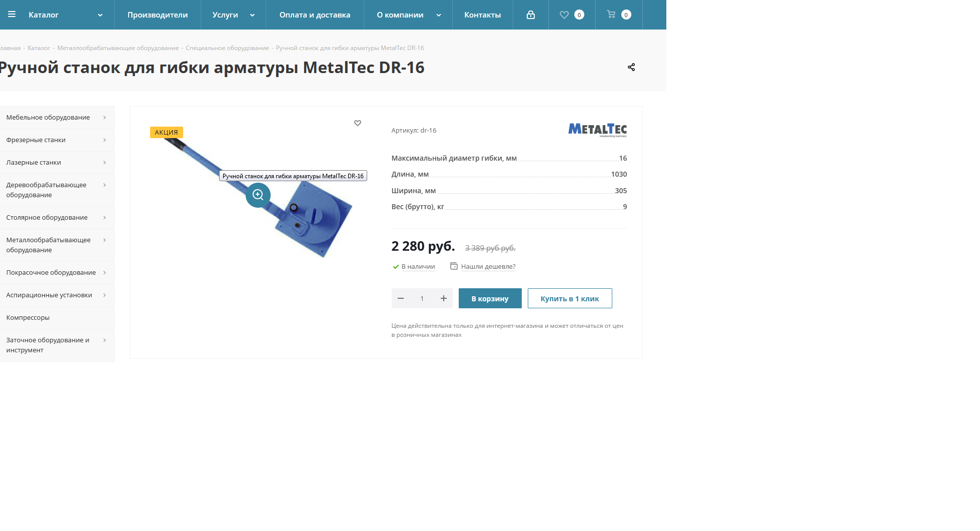Open the account lock icon

coord(531,15)
